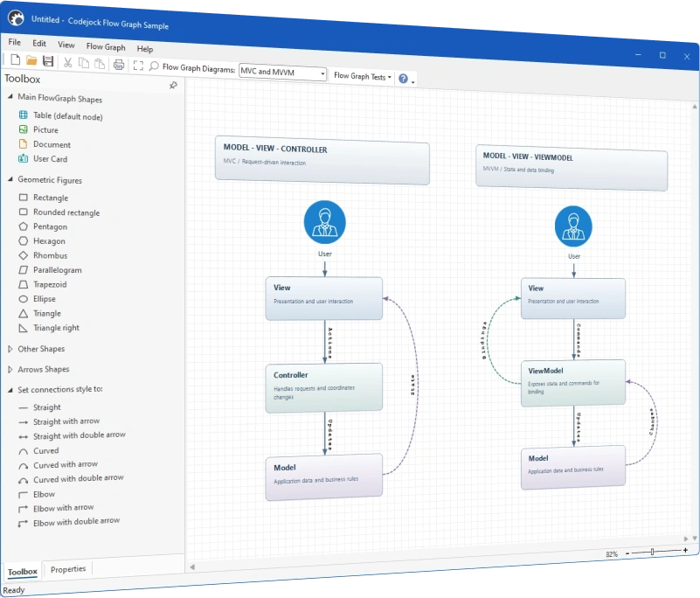Set style to Straight with double arrow
This screenshot has height=598, width=700.
(72, 435)
